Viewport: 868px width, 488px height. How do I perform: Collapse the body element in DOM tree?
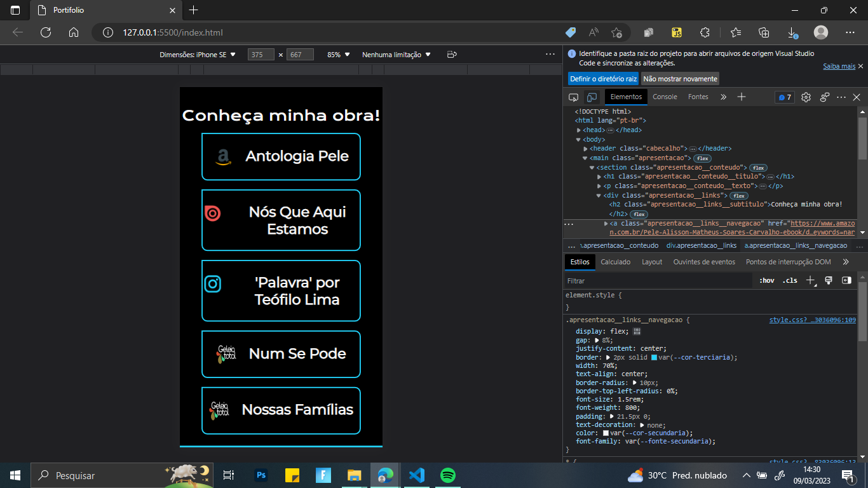click(x=578, y=139)
